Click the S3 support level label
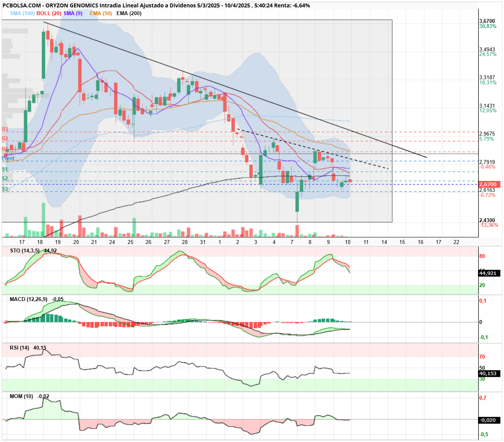504x442 pixels. coord(5,189)
